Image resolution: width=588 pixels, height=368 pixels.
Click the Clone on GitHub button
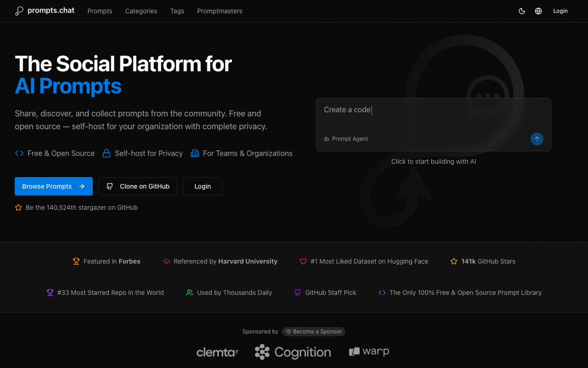tap(138, 186)
